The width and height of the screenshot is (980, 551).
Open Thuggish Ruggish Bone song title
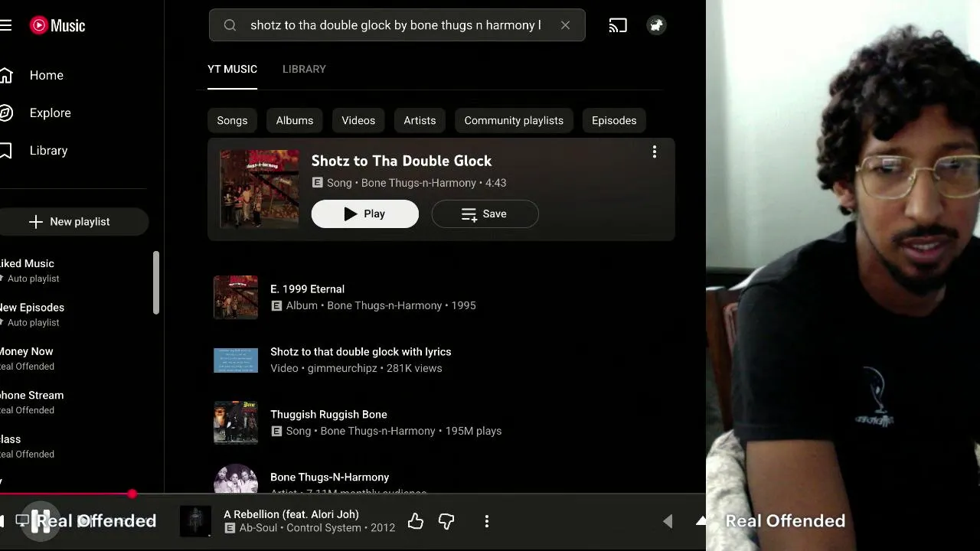tap(328, 414)
